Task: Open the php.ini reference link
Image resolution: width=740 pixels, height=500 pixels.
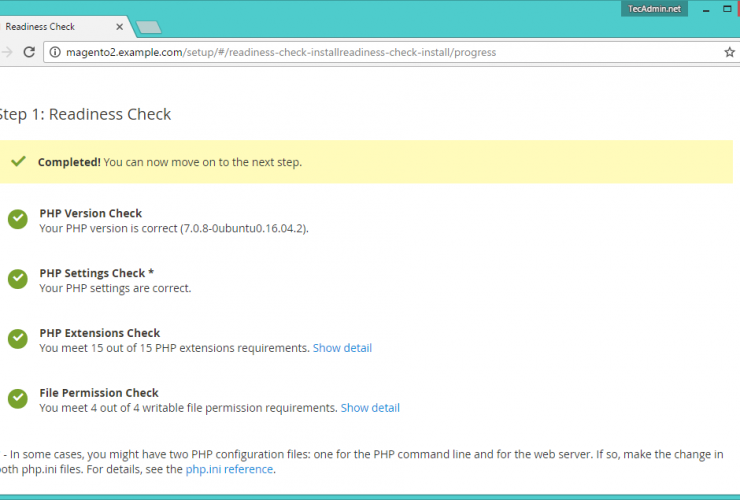Action: coord(229,469)
